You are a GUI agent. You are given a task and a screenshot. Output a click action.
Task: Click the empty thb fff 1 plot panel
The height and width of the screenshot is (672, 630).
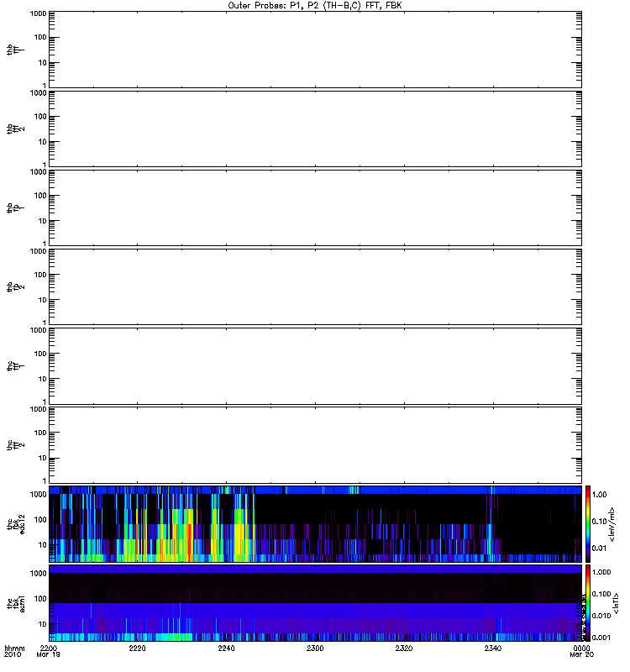[x=315, y=50]
